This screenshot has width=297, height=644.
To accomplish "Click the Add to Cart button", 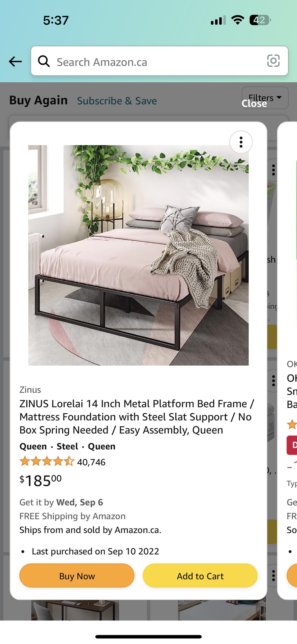I will click(200, 576).
